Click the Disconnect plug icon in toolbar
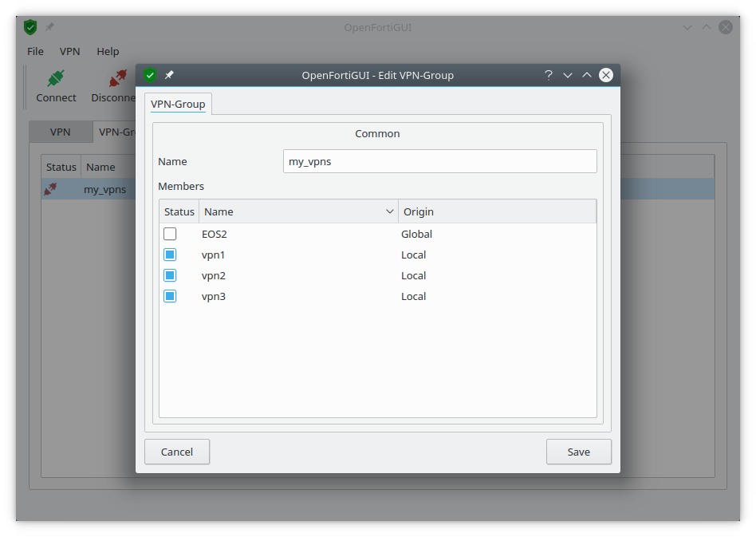 tap(118, 78)
